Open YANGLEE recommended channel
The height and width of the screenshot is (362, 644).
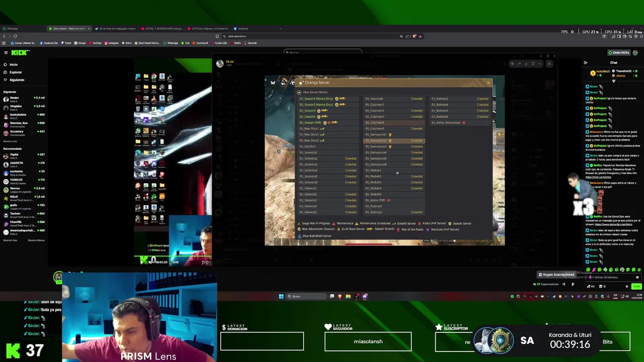tap(24, 181)
